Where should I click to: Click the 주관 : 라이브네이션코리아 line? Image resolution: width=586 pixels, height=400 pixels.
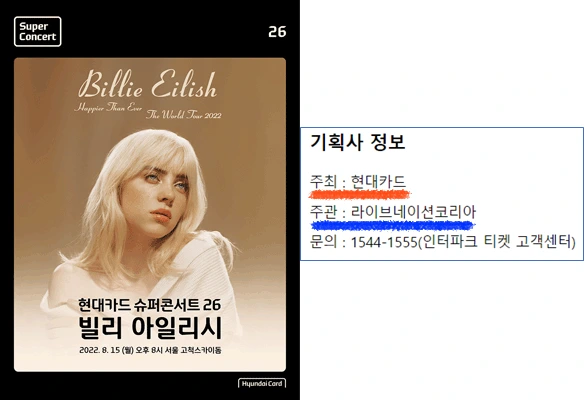(393, 212)
